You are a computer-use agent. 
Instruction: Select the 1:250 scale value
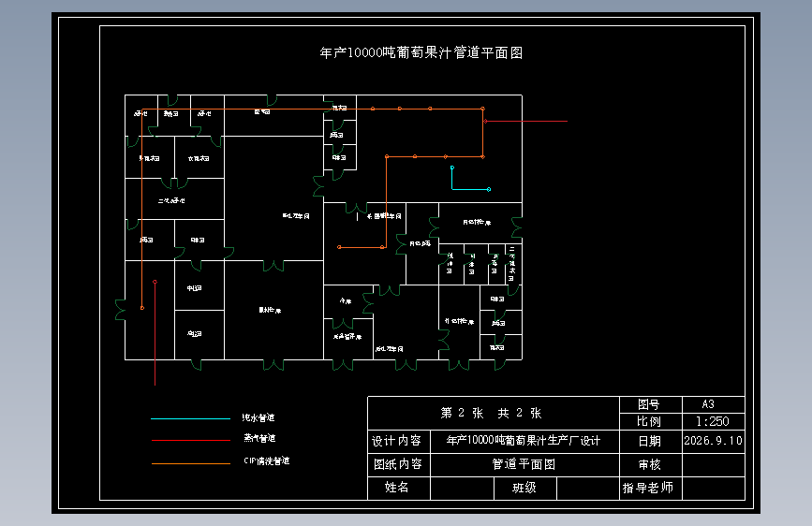point(713,421)
